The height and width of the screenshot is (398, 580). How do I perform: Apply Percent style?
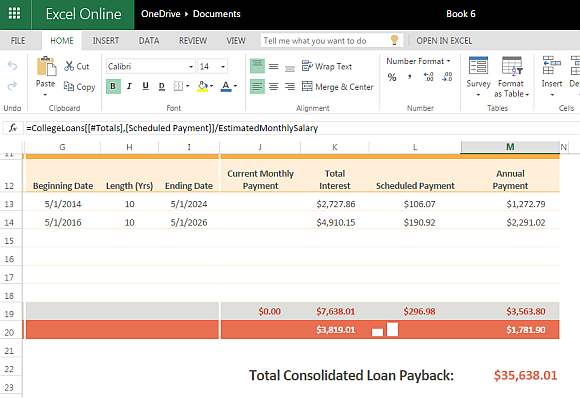point(392,77)
